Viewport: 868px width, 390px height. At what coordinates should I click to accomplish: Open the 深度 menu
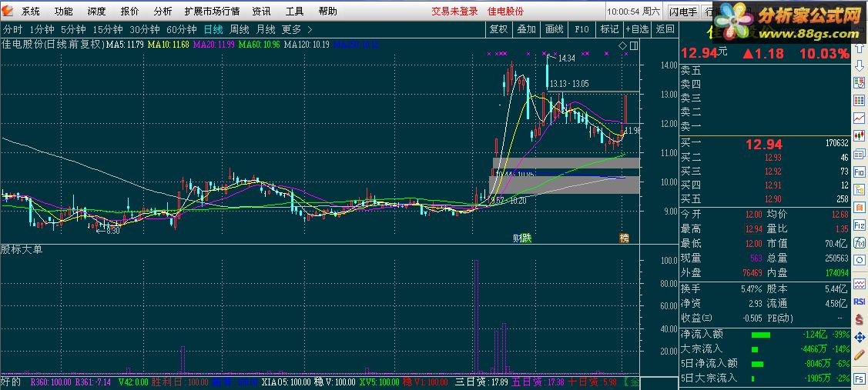96,11
